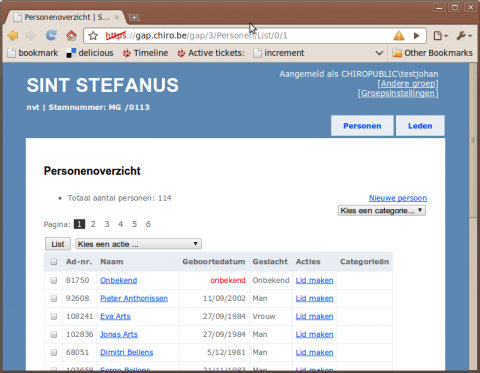The height and width of the screenshot is (373, 480).
Task: Click the Geboortedatum column header
Action: pyautogui.click(x=214, y=262)
